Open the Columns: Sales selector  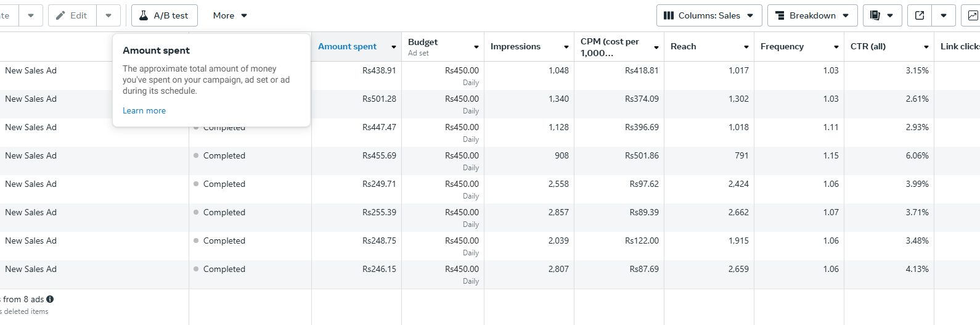(709, 15)
